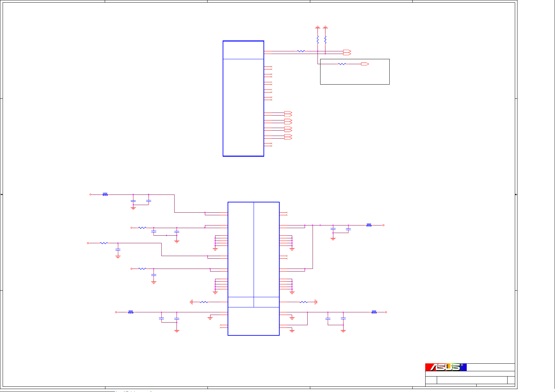Image resolution: width=555 pixels, height=392 pixels.
Task: Click the power terminal circle at bottom-right rail end
Action: pos(386,312)
